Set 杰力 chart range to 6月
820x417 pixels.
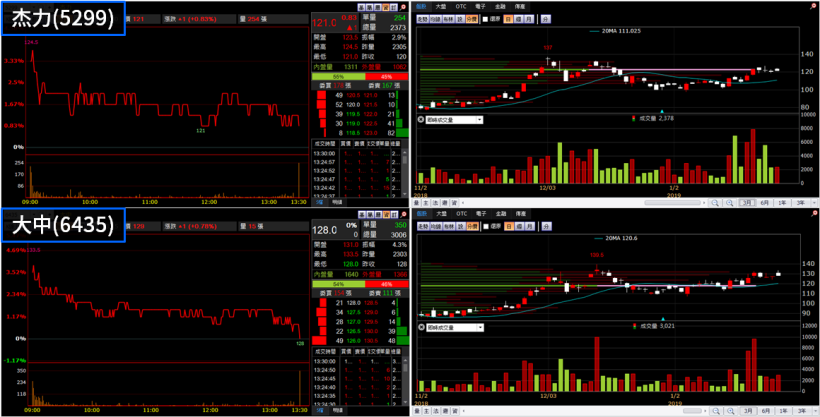click(x=764, y=202)
